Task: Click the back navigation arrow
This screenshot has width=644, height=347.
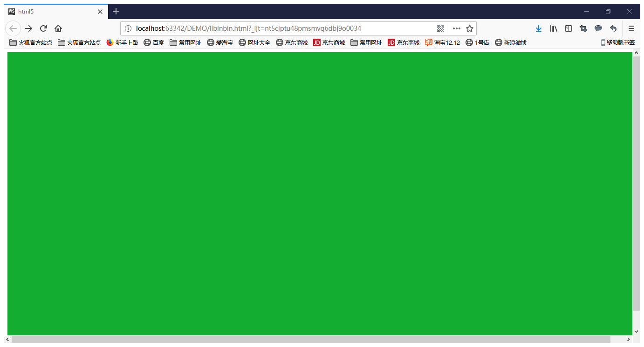Action: [x=13, y=28]
